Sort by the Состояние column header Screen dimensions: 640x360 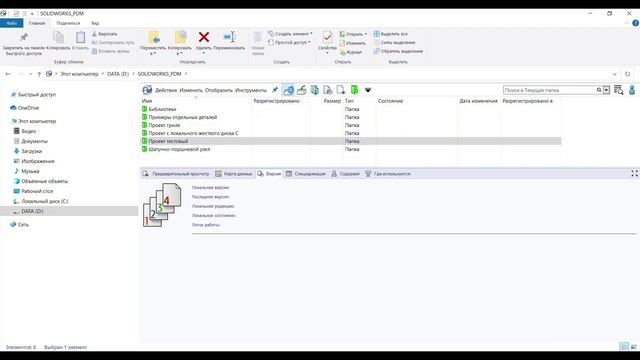pos(390,101)
